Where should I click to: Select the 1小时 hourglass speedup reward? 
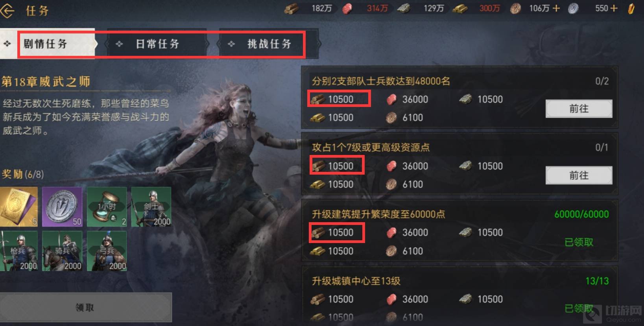[107, 206]
